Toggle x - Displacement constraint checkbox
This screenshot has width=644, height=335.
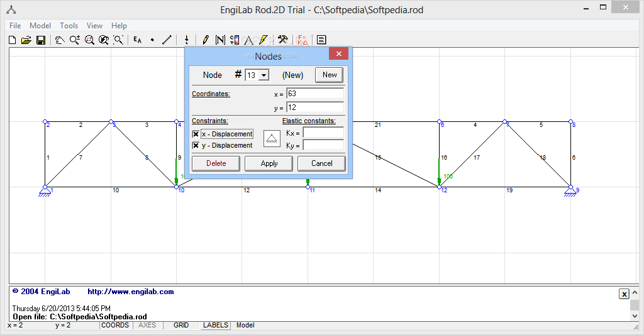point(196,135)
